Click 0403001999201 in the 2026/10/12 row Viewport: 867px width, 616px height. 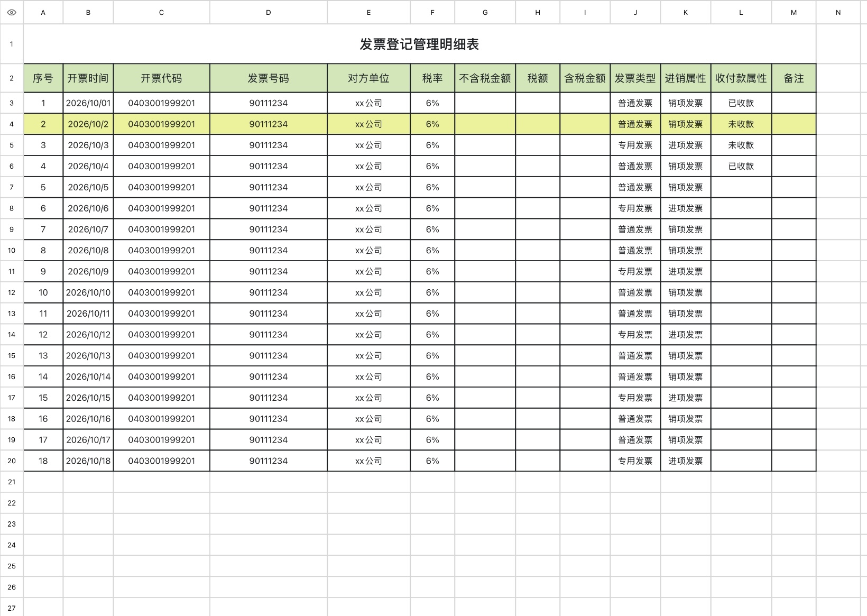(x=161, y=335)
